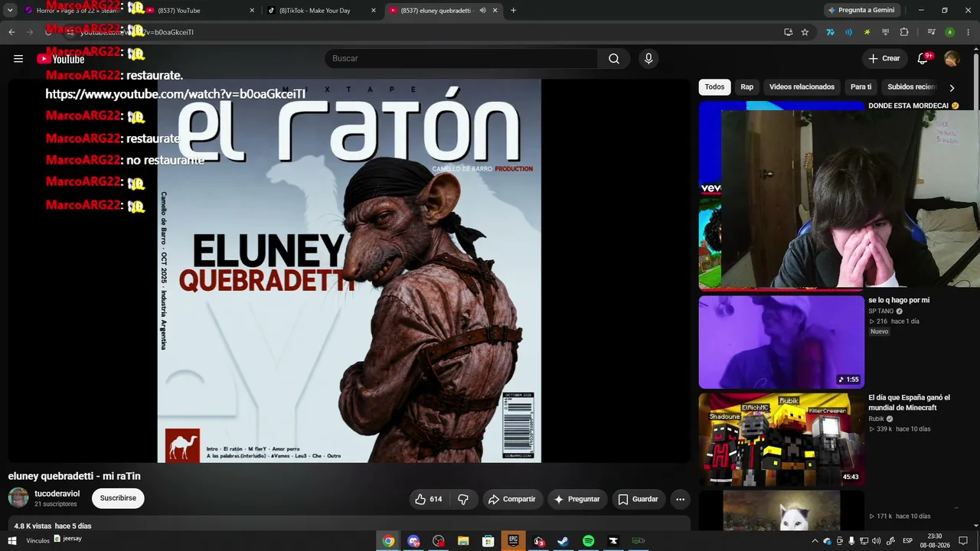Image resolution: width=980 pixels, height=551 pixels.
Task: Go to the YouTube home logo
Action: click(60, 59)
